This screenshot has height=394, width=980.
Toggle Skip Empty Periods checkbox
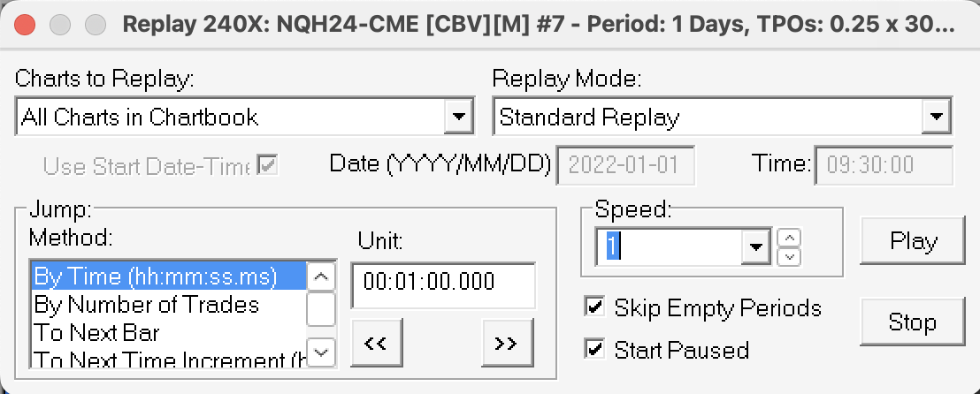(x=595, y=307)
